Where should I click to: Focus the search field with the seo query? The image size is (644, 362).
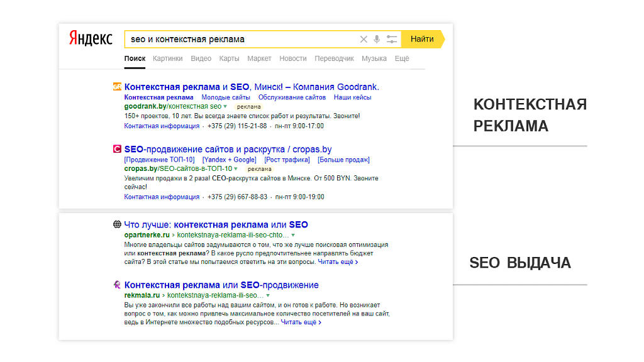point(242,40)
